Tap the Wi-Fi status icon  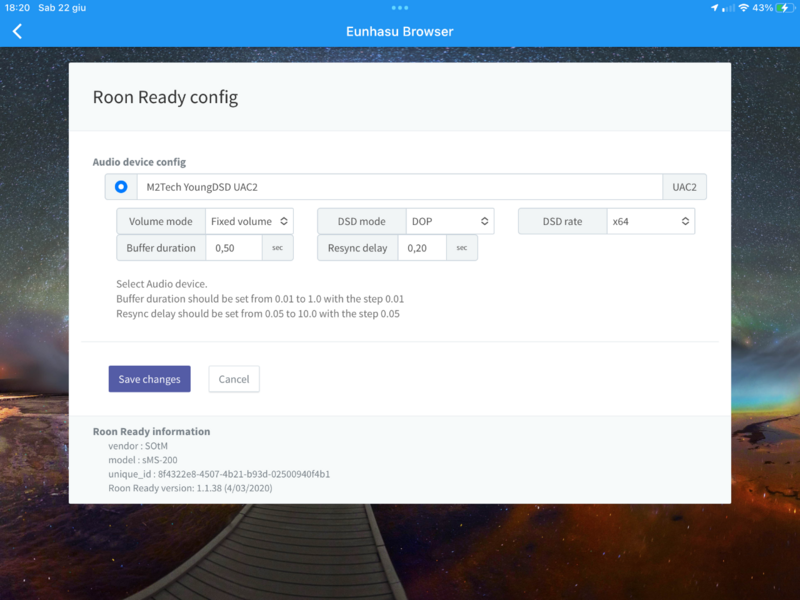coord(743,8)
